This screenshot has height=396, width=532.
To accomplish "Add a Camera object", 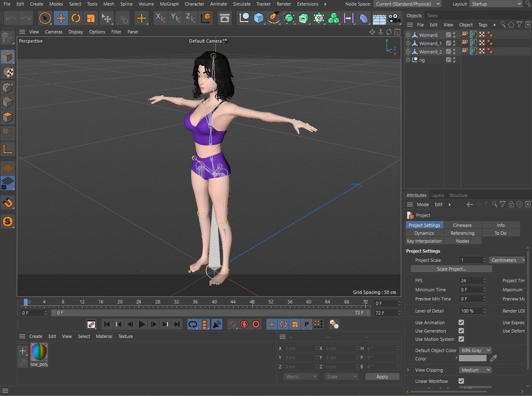I will (x=394, y=18).
